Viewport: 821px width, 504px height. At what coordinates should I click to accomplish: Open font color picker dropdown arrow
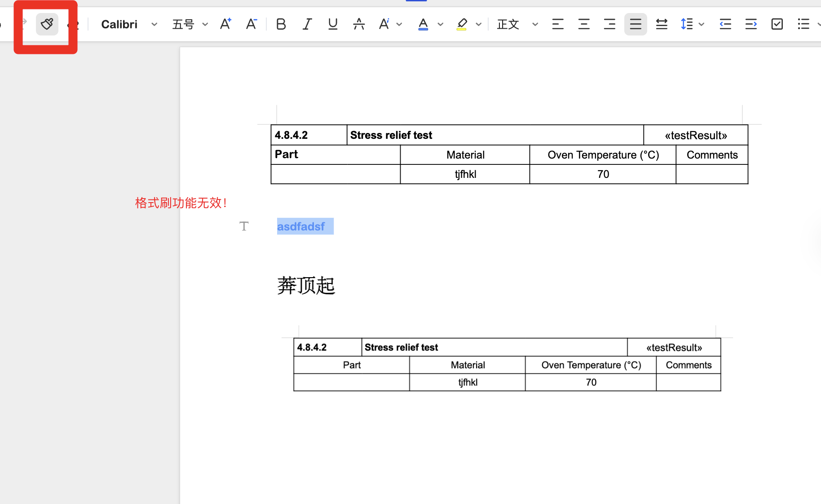[x=440, y=24]
